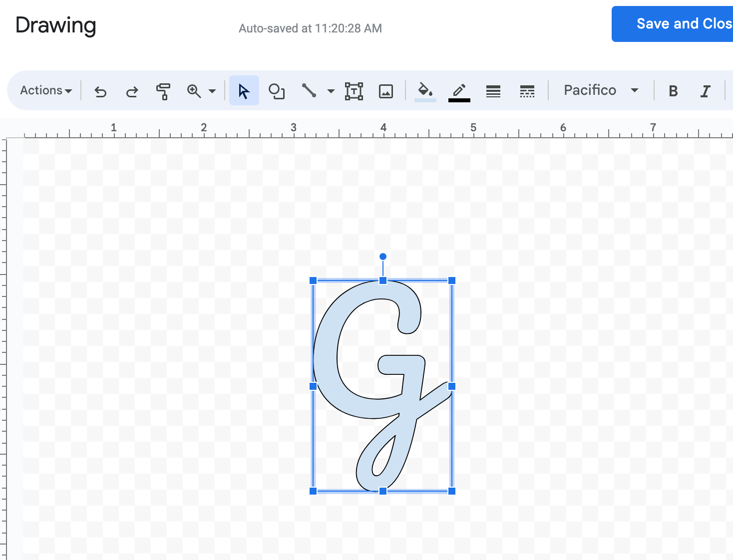Click the bottom-right resize handle of the G
The height and width of the screenshot is (560, 733).
tap(452, 491)
